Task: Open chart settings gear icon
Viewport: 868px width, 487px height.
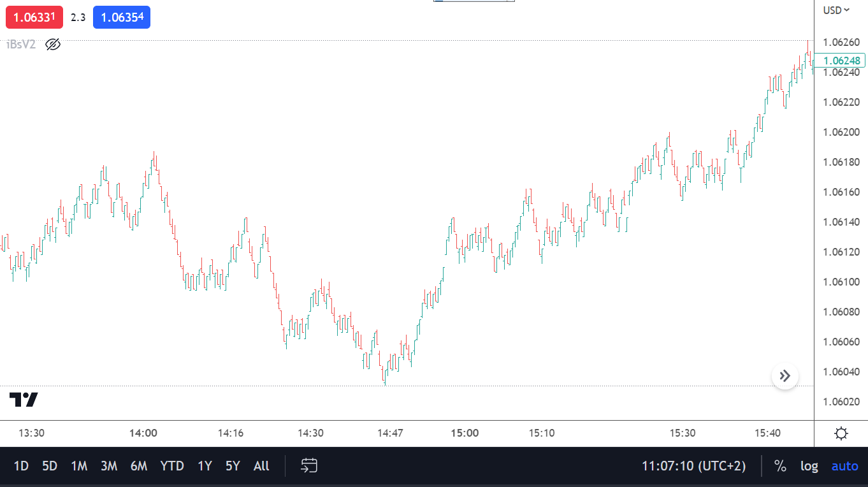Action: point(841,434)
